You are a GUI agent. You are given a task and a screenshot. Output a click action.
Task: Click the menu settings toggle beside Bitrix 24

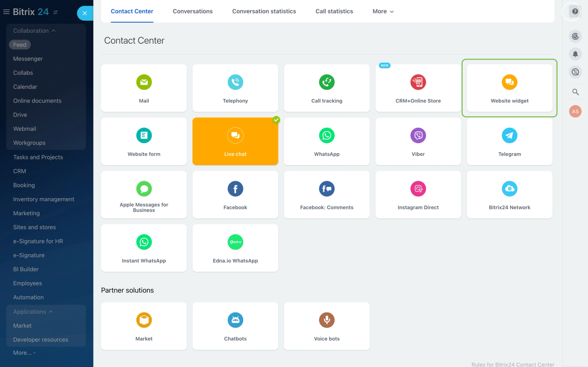pos(55,12)
